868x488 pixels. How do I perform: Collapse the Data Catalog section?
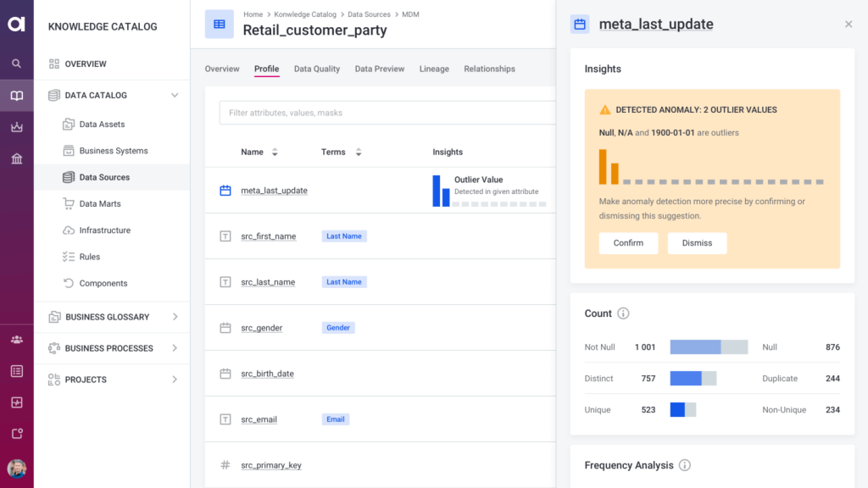(175, 96)
